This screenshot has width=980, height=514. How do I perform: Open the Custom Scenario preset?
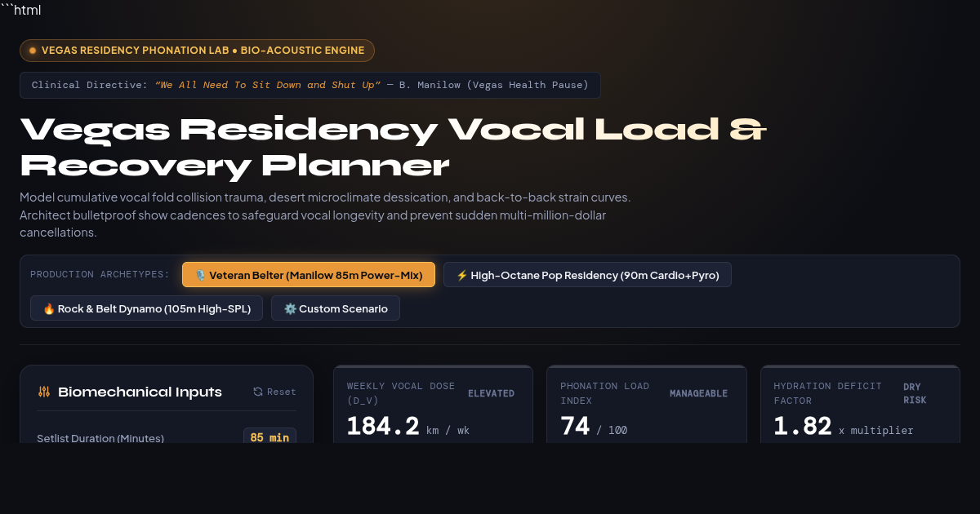pos(336,308)
